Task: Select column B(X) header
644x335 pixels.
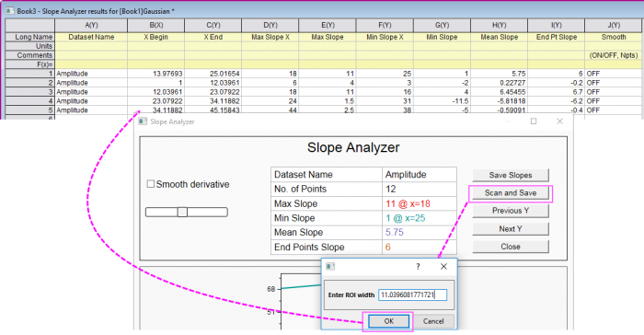Action: (156, 25)
